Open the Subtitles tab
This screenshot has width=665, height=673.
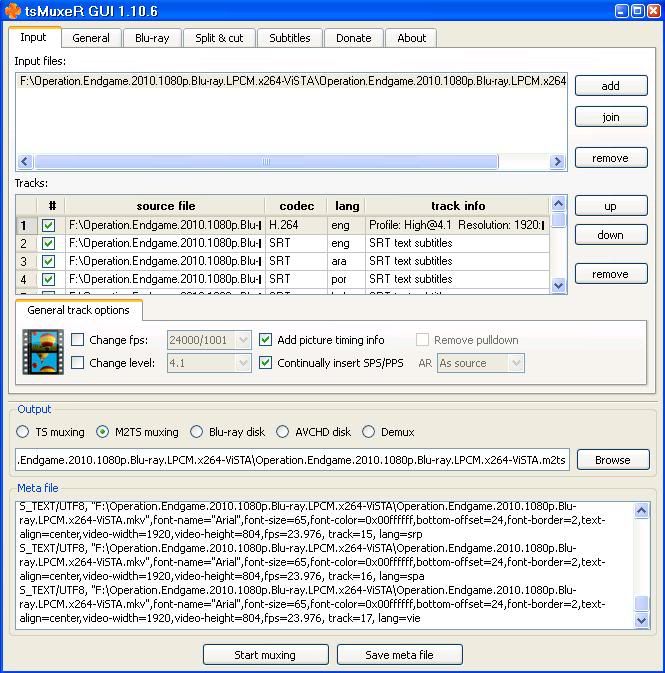pos(290,38)
